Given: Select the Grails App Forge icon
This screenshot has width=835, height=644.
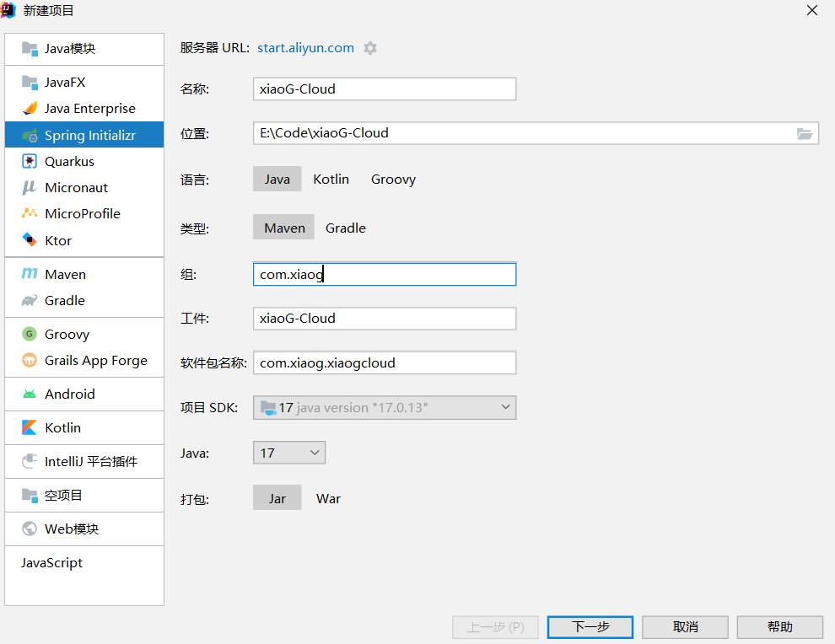Looking at the screenshot, I should click(x=30, y=360).
